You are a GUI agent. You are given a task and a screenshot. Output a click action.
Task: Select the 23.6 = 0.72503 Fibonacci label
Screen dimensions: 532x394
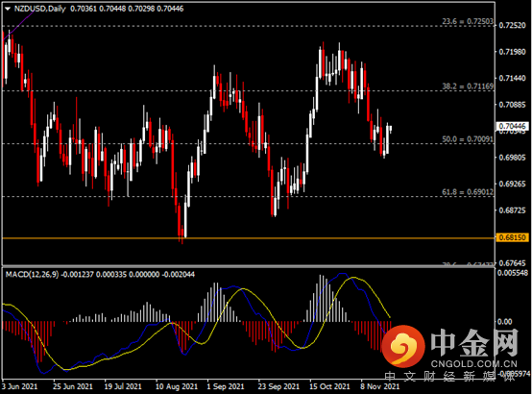point(468,21)
